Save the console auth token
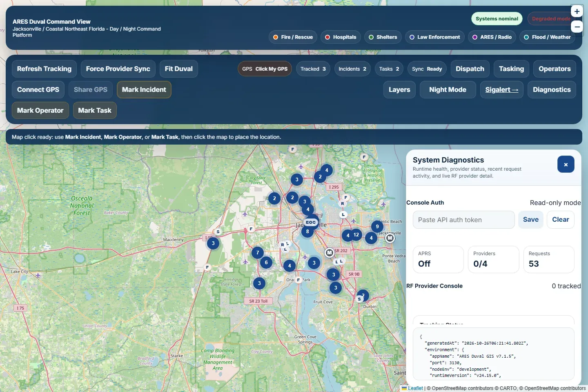Image resolution: width=588 pixels, height=392 pixels. point(531,220)
